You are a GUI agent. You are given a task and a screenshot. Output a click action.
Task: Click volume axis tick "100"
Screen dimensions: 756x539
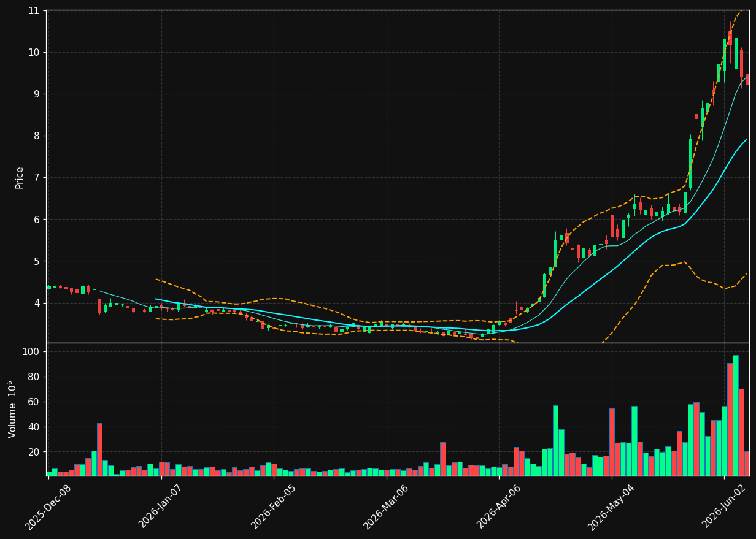point(31,351)
